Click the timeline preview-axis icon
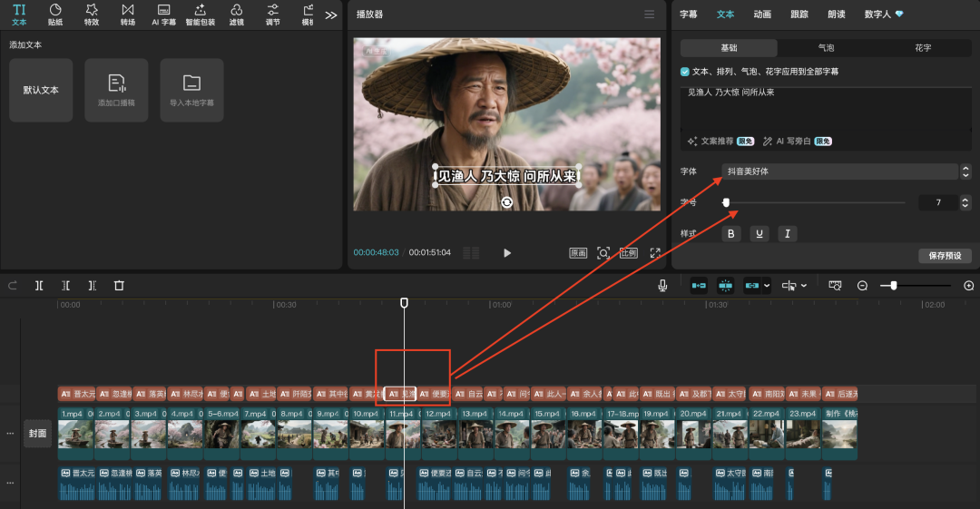 point(789,286)
